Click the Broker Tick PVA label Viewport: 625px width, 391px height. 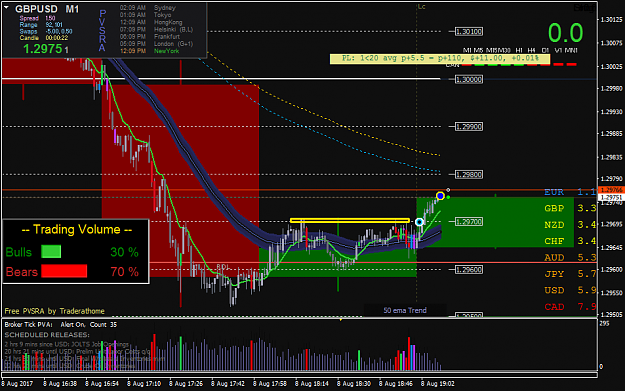29,324
